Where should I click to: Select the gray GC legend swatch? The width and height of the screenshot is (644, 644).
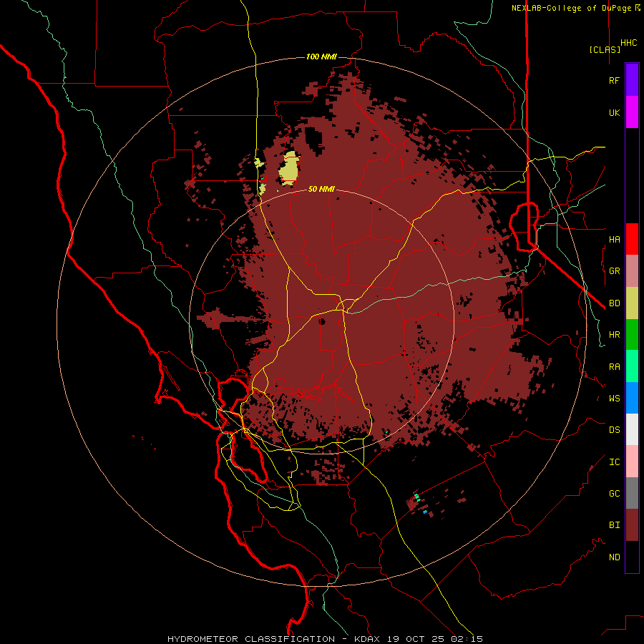(632, 493)
